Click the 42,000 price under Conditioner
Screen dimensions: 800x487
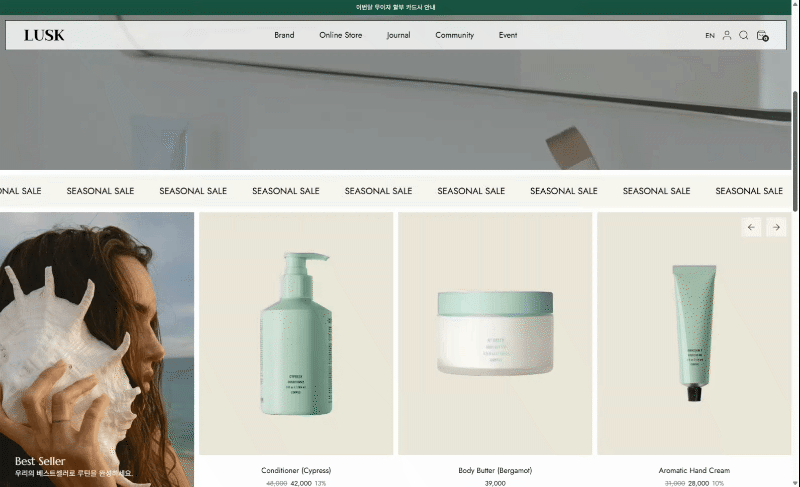click(x=301, y=483)
